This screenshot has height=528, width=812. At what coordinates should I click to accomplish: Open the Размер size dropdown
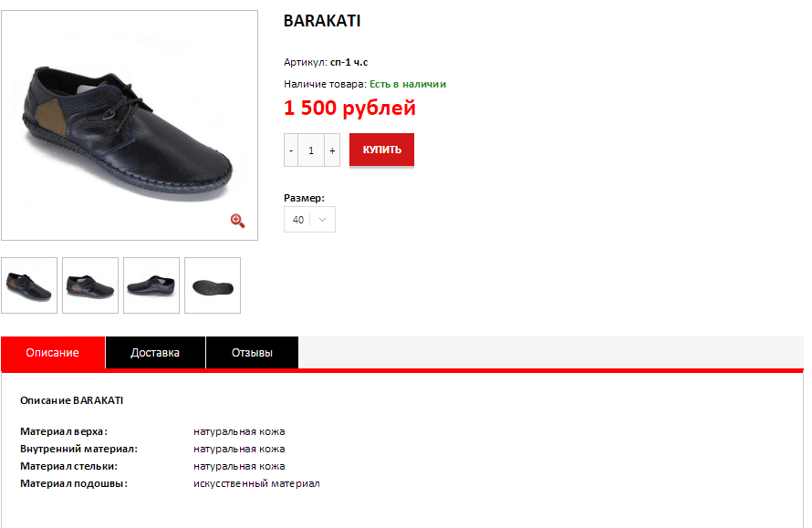tap(309, 220)
